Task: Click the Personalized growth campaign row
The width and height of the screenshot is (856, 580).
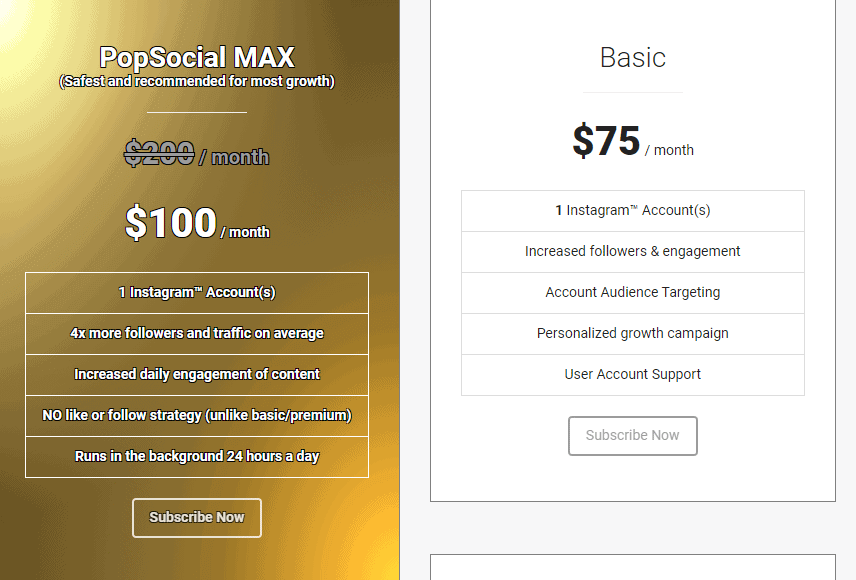Action: tap(633, 334)
